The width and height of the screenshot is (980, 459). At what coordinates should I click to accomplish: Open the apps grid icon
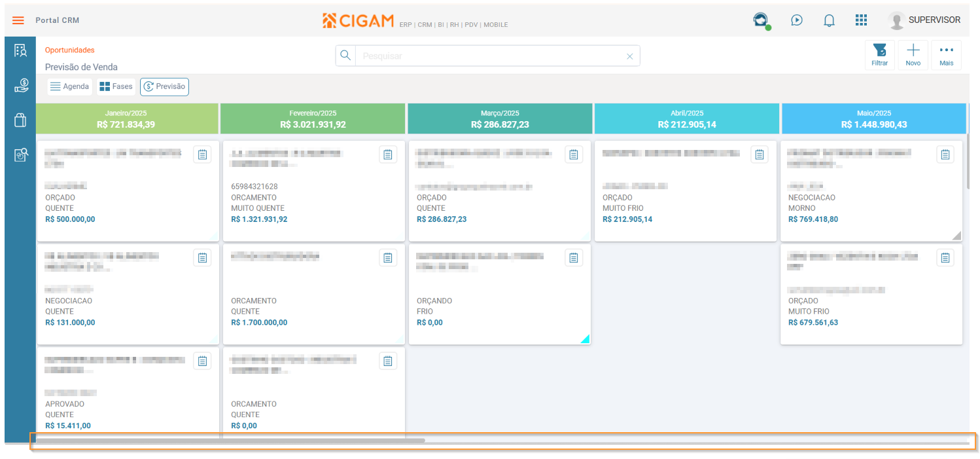pos(861,20)
